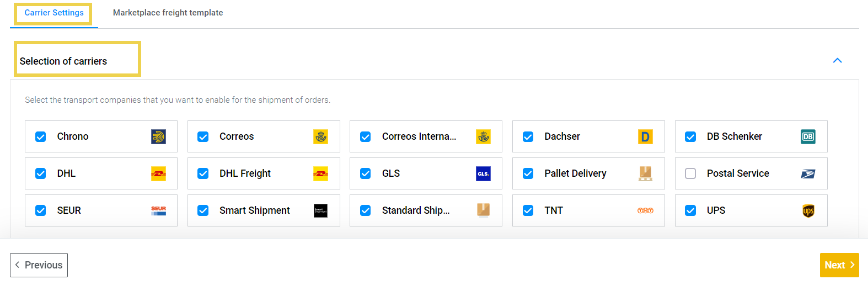The width and height of the screenshot is (868, 290).
Task: Click the Chrono carrier logo icon
Action: pos(158,136)
